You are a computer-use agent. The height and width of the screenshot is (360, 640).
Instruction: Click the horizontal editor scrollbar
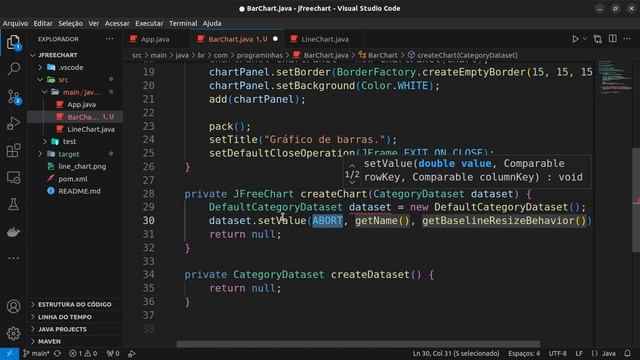point(358,344)
